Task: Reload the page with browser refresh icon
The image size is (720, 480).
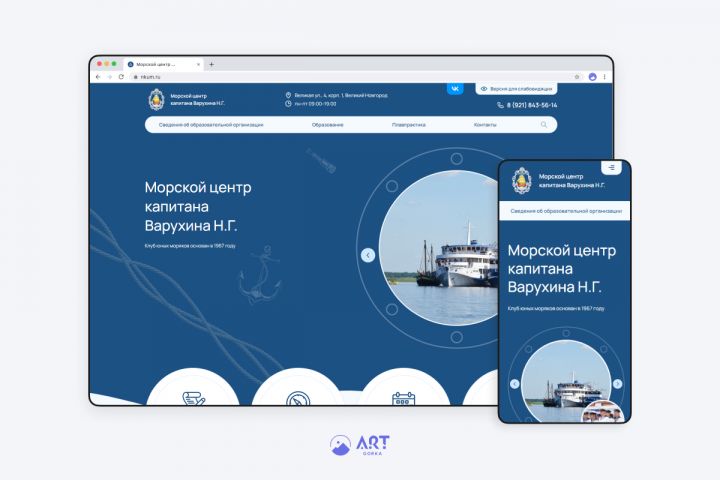Action: tap(121, 77)
